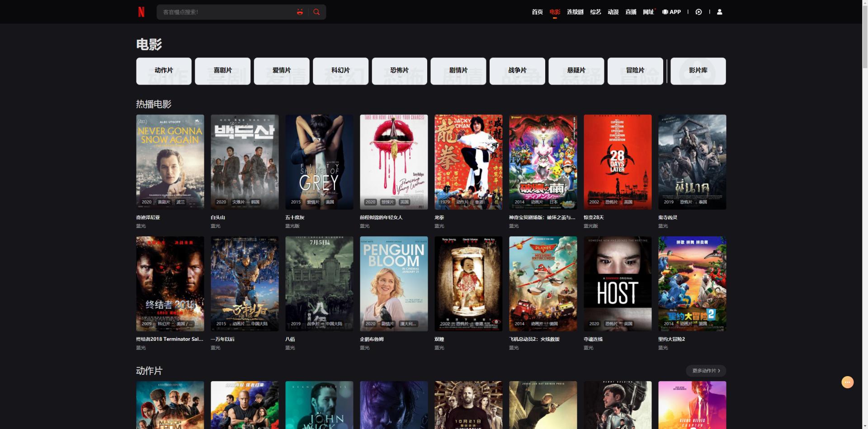
Task: Select the 喜剧片 category button
Action: click(222, 71)
